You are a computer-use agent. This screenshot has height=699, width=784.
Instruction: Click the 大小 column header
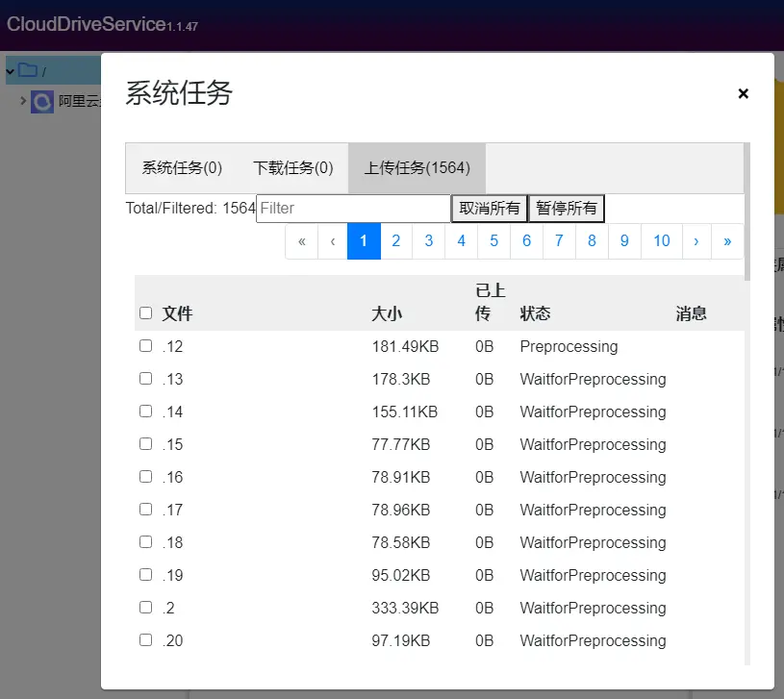click(x=387, y=313)
